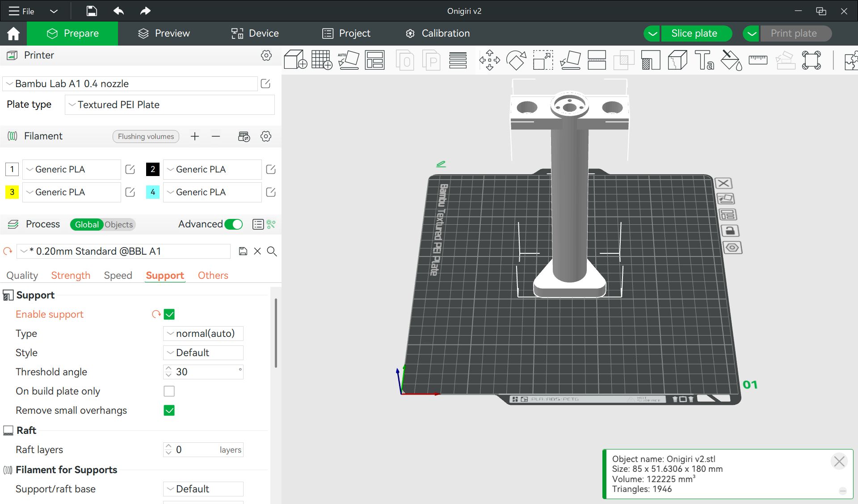Viewport: 858px width, 504px height.
Task: Select the Lay on face tool
Action: (x=570, y=60)
